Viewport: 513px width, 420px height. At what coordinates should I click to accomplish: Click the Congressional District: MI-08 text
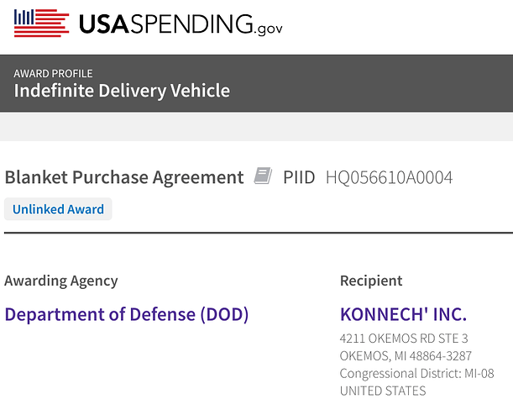pyautogui.click(x=416, y=374)
